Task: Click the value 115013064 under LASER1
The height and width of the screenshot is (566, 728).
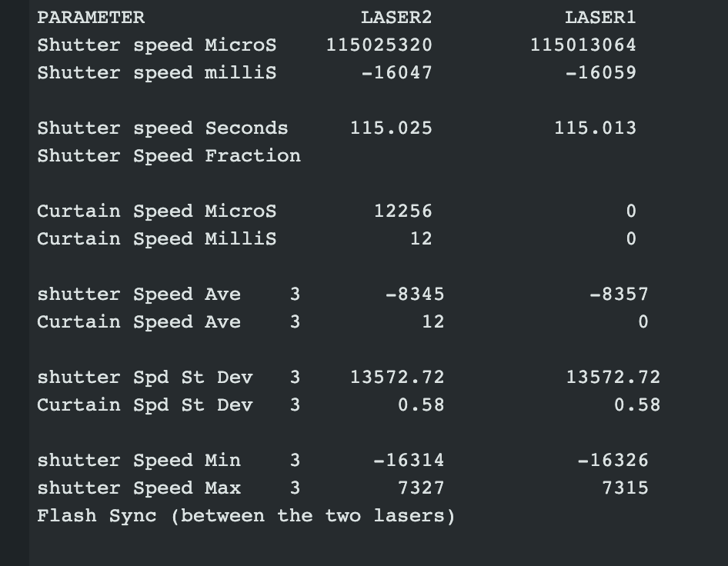Action: point(583,45)
